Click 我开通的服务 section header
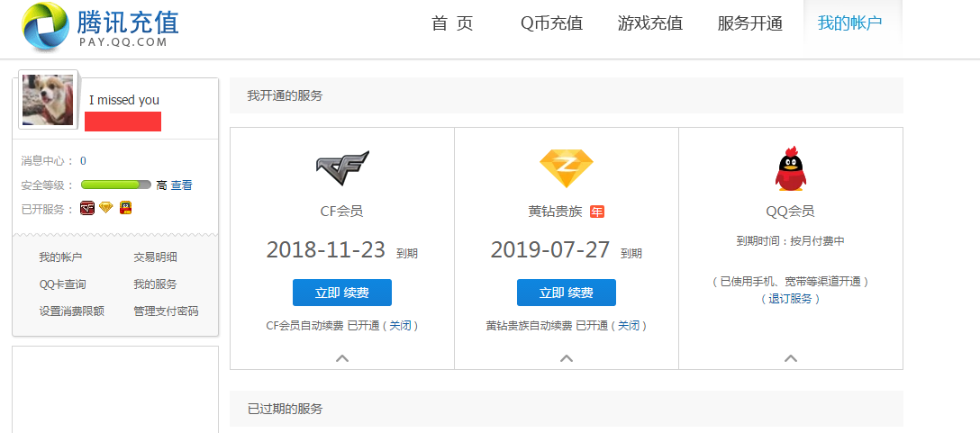The image size is (980, 433). tap(285, 96)
